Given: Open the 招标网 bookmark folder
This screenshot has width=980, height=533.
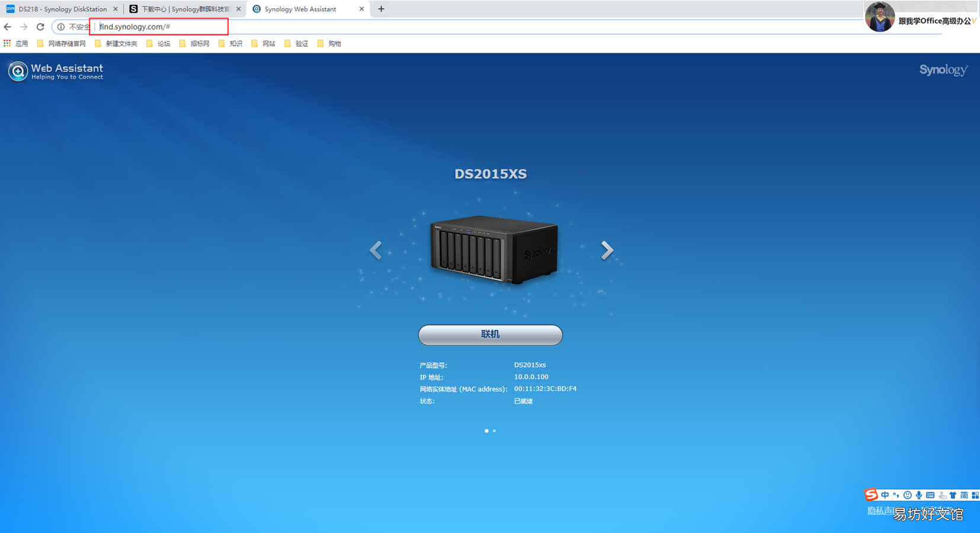Looking at the screenshot, I should pyautogui.click(x=194, y=43).
